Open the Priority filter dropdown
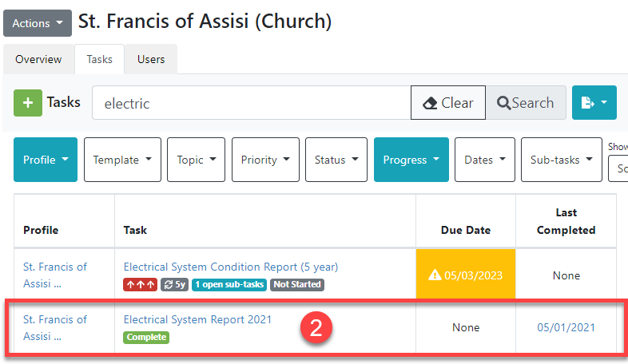 click(265, 160)
